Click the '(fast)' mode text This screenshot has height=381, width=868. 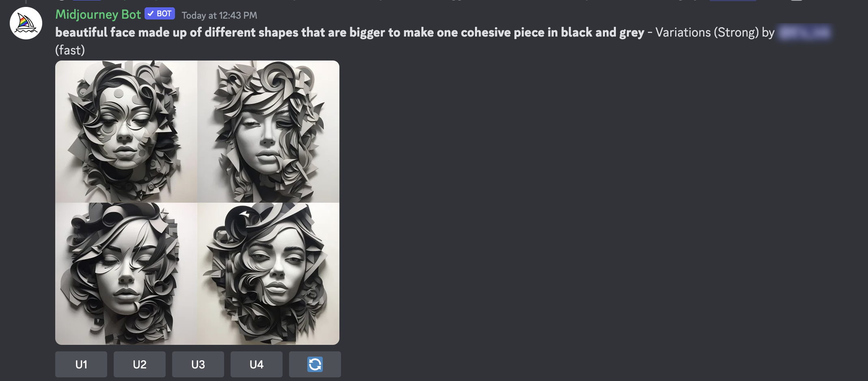click(x=70, y=50)
